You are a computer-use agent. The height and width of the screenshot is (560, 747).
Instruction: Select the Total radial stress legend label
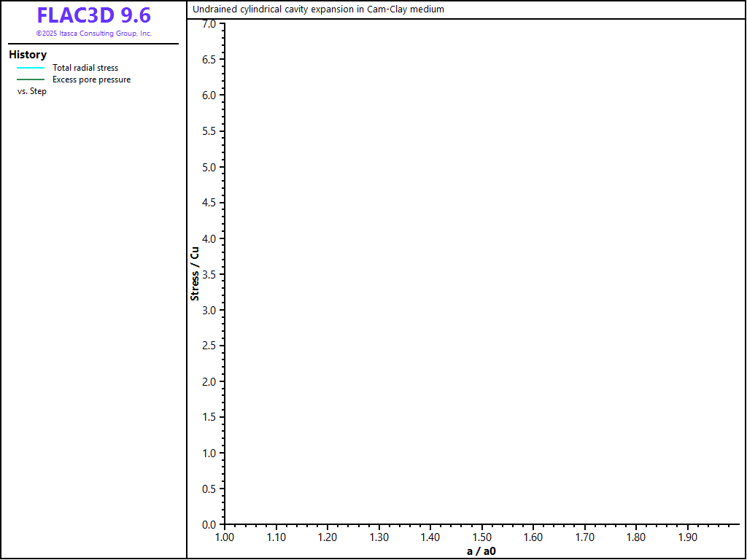(85, 68)
